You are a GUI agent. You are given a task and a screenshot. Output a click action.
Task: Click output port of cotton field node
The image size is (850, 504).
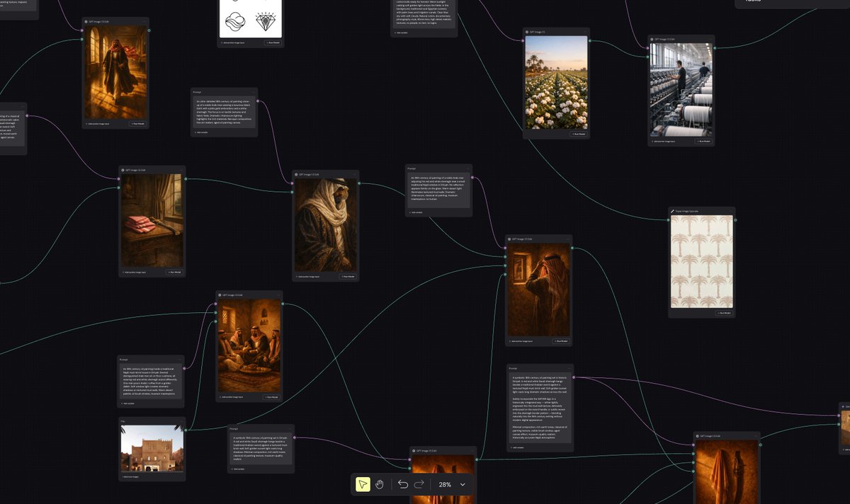(590, 41)
